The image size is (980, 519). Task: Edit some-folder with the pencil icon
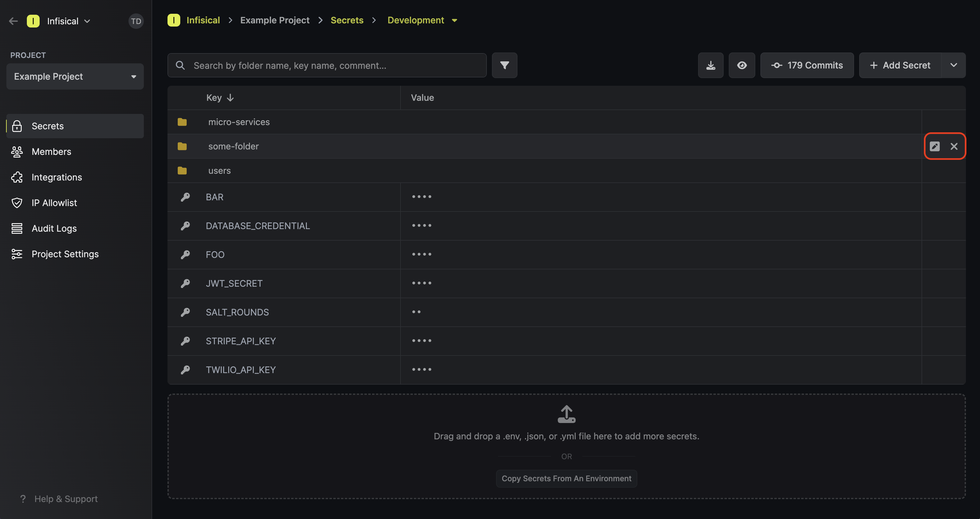(935, 146)
